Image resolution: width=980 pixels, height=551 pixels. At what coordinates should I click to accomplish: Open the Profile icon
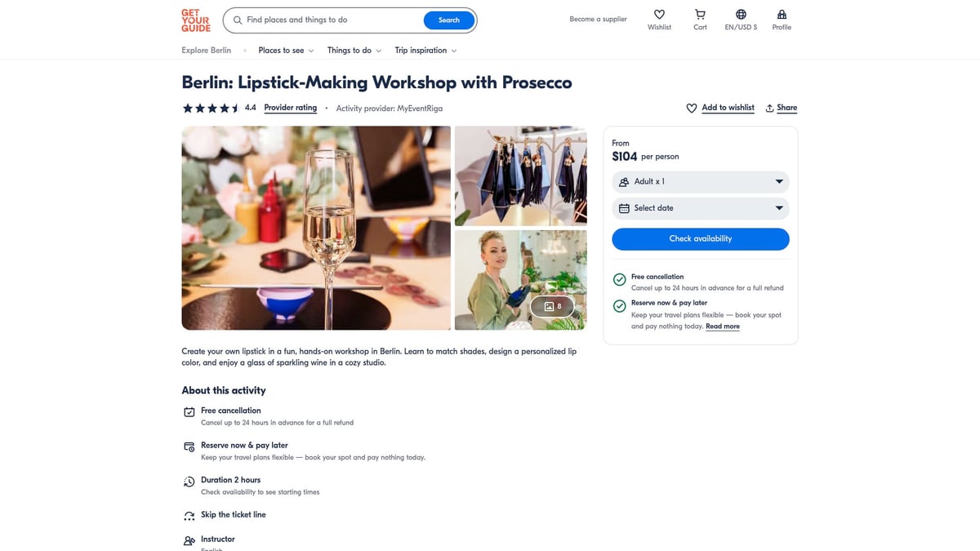[x=782, y=15]
